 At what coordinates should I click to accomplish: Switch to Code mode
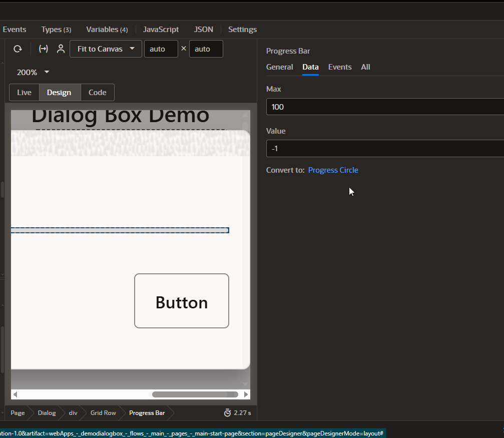(98, 93)
